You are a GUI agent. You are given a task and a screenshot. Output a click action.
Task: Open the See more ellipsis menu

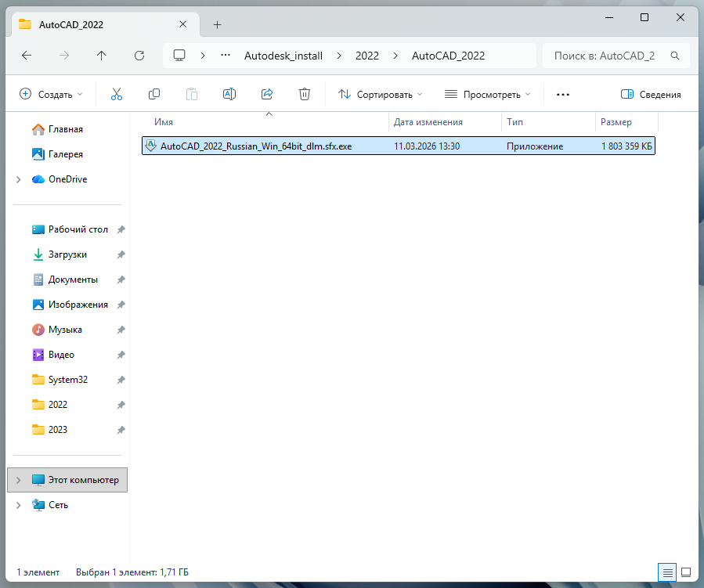click(x=562, y=94)
